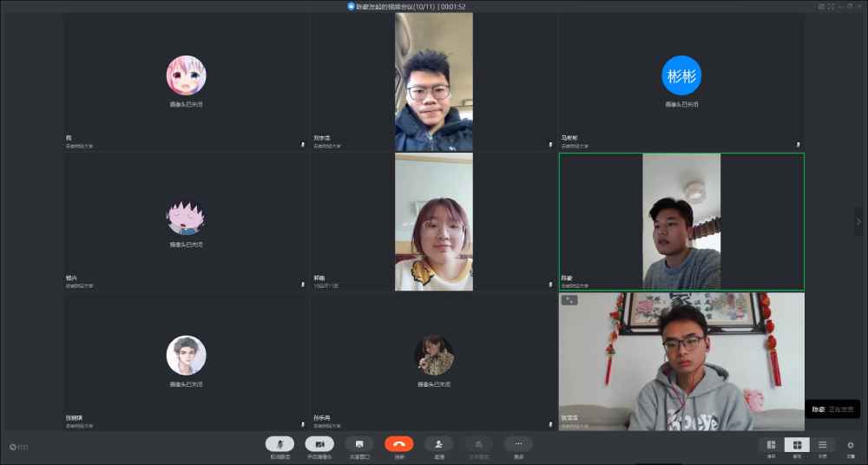The height and width of the screenshot is (465, 868).
Task: Click the pin icon on bottom-right video
Action: [569, 300]
